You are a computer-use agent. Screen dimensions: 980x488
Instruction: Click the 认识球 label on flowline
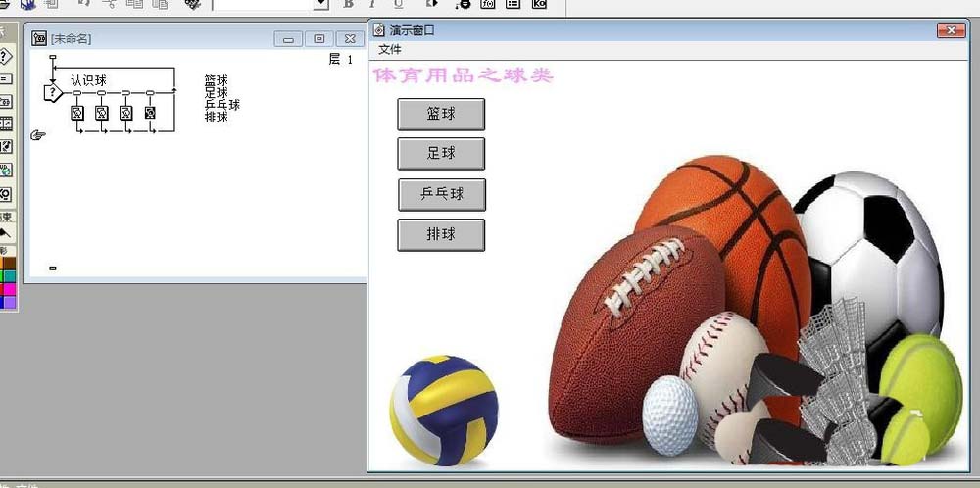[x=88, y=80]
